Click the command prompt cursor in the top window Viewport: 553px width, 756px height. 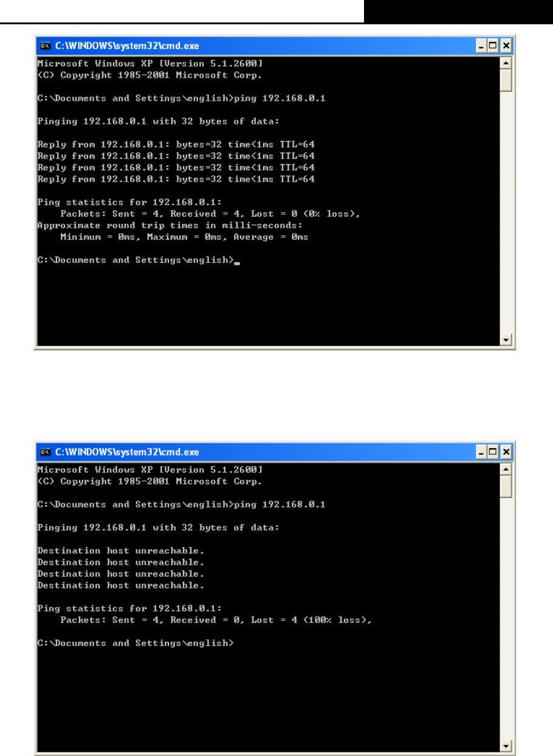(237, 264)
